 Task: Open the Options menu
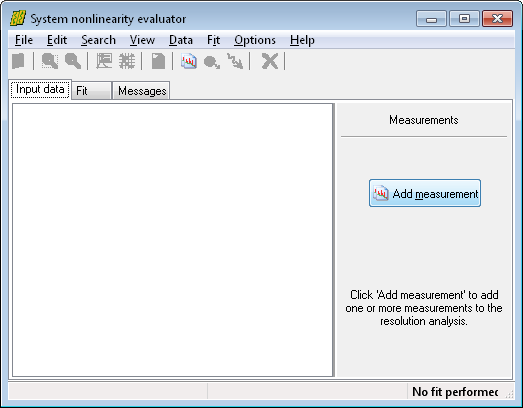(x=255, y=40)
